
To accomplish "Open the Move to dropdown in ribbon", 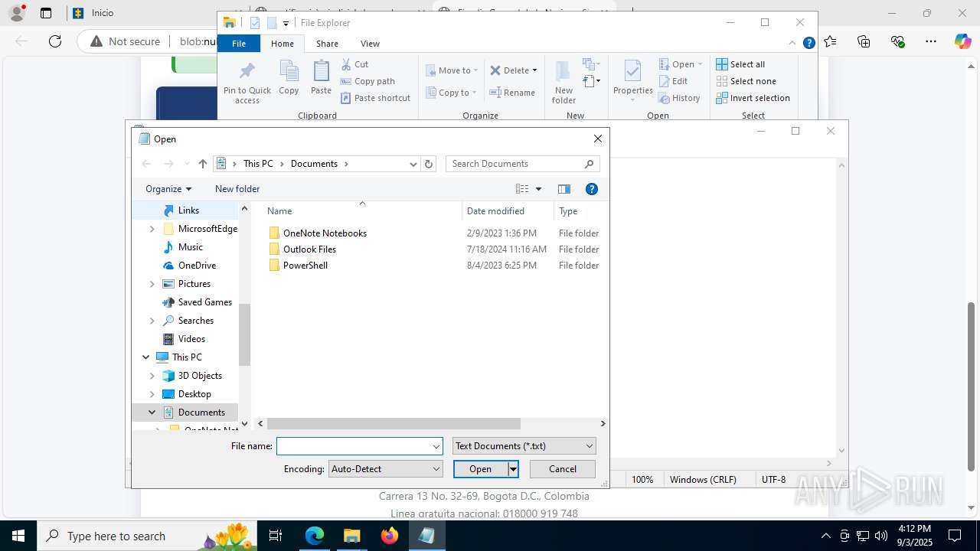I will click(x=475, y=70).
